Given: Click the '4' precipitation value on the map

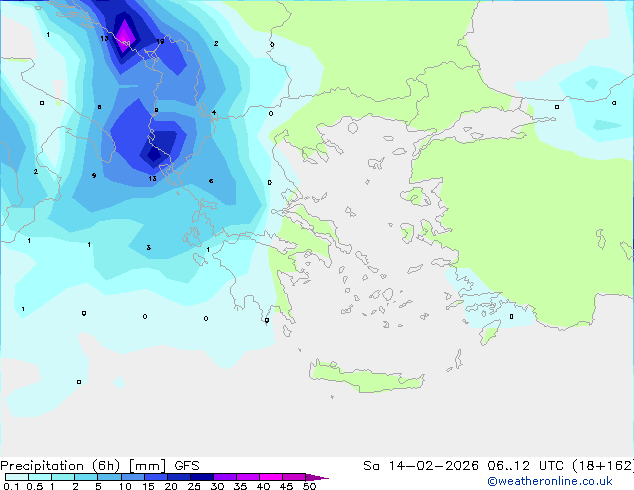Looking at the screenshot, I should [x=214, y=112].
